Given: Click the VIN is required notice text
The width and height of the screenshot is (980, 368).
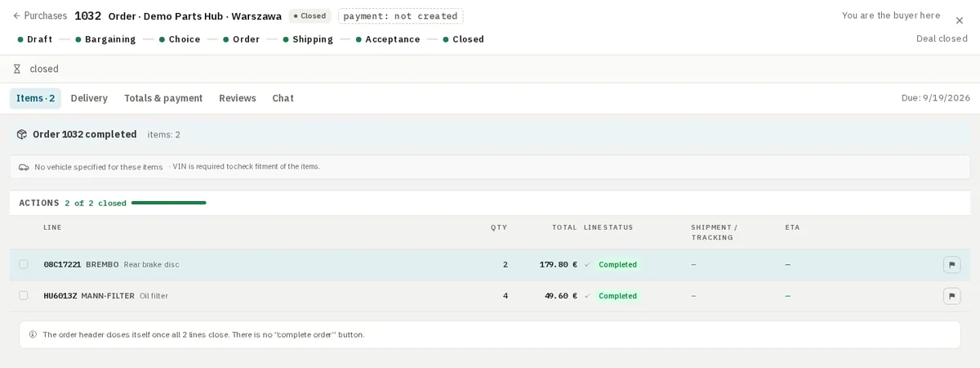Looking at the screenshot, I should (247, 167).
